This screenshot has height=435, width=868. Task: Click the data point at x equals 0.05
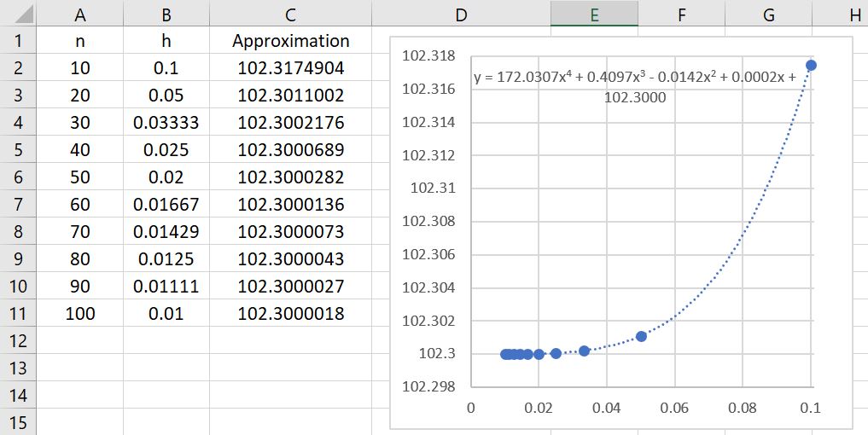[x=641, y=336]
